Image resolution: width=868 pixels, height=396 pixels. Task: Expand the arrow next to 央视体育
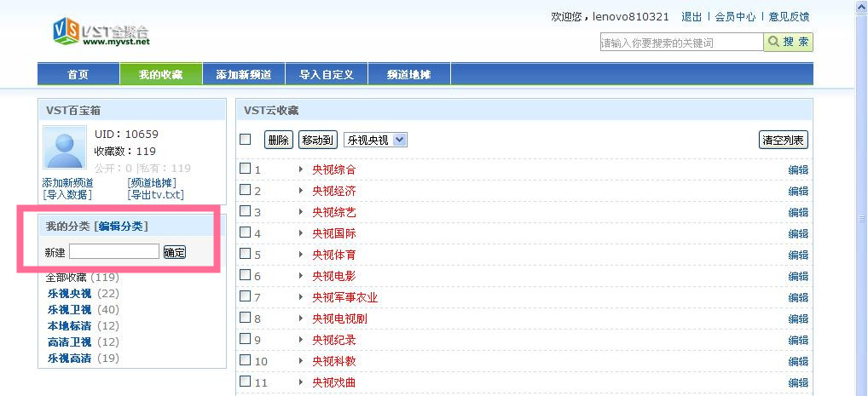pyautogui.click(x=301, y=255)
